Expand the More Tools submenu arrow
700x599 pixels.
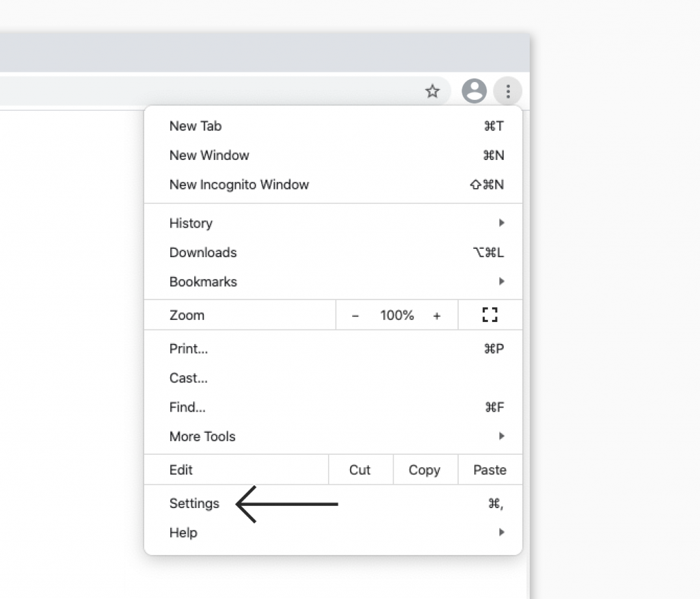tap(502, 436)
